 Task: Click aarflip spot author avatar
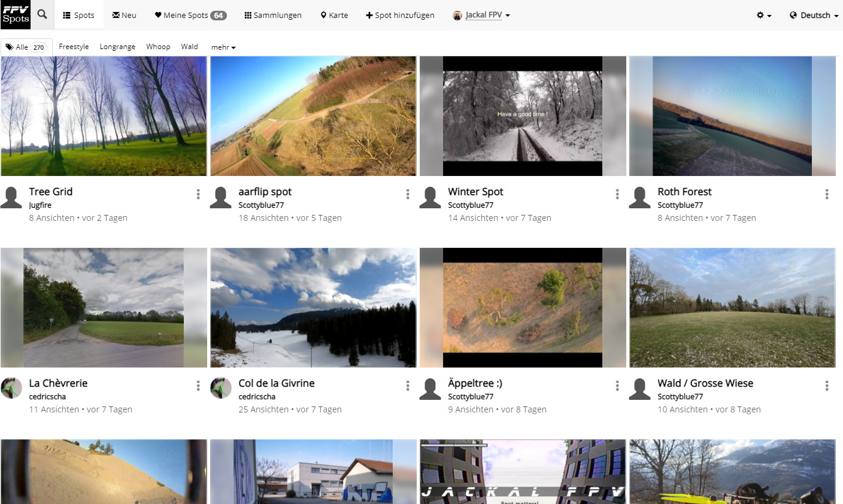point(220,197)
